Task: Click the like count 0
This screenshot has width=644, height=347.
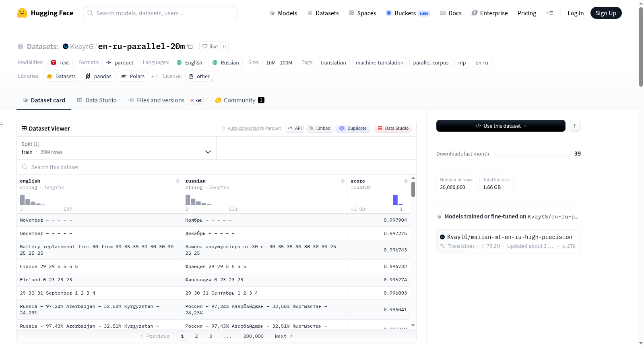Action: tap(224, 46)
